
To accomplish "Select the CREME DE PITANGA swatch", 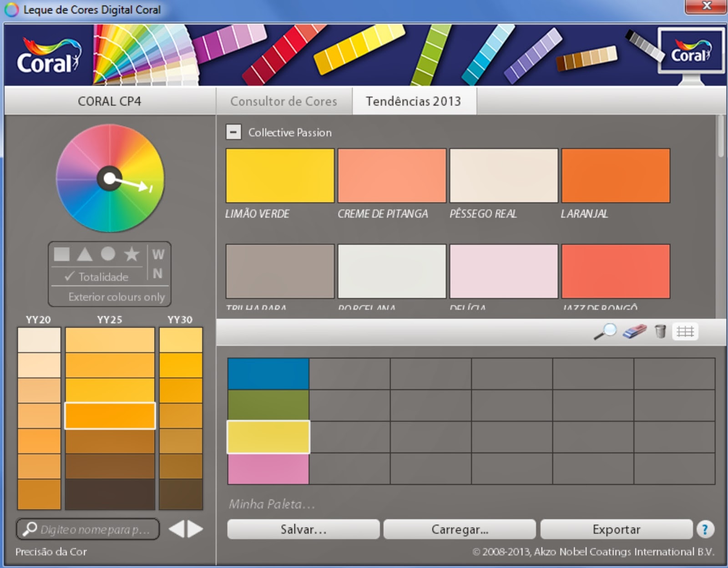I will (392, 176).
